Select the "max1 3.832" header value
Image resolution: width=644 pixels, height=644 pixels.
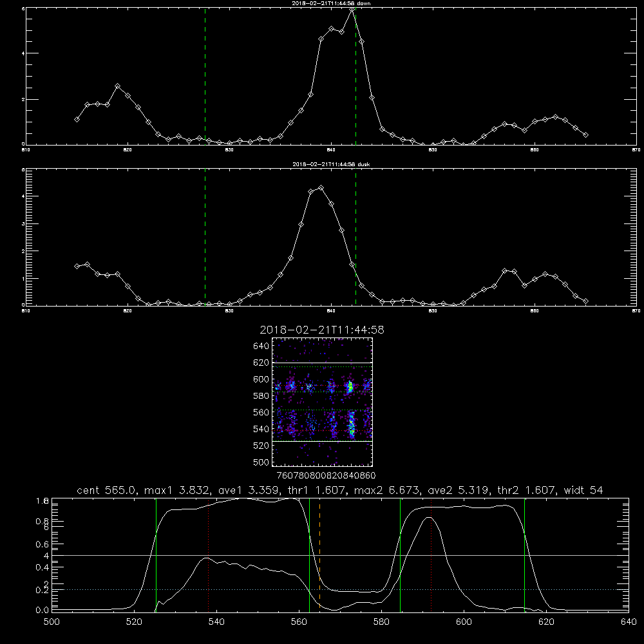point(176,490)
